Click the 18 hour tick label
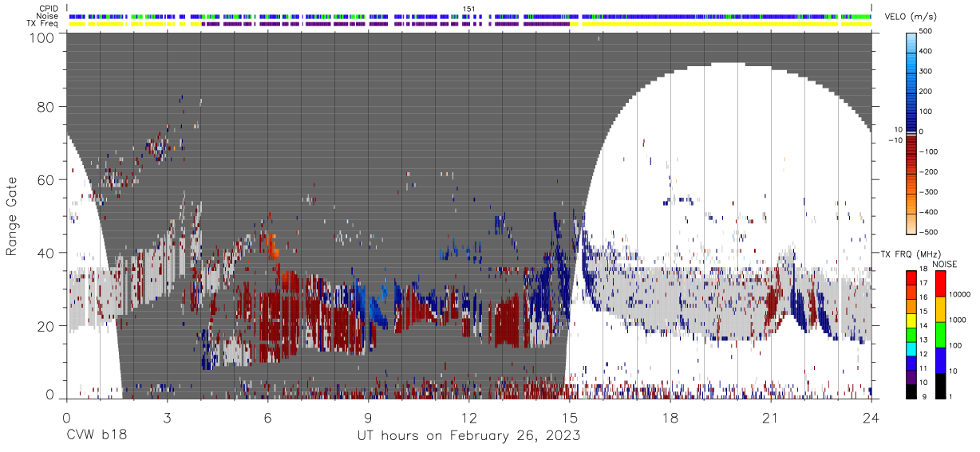This screenshot has height=452, width=980. (x=670, y=418)
